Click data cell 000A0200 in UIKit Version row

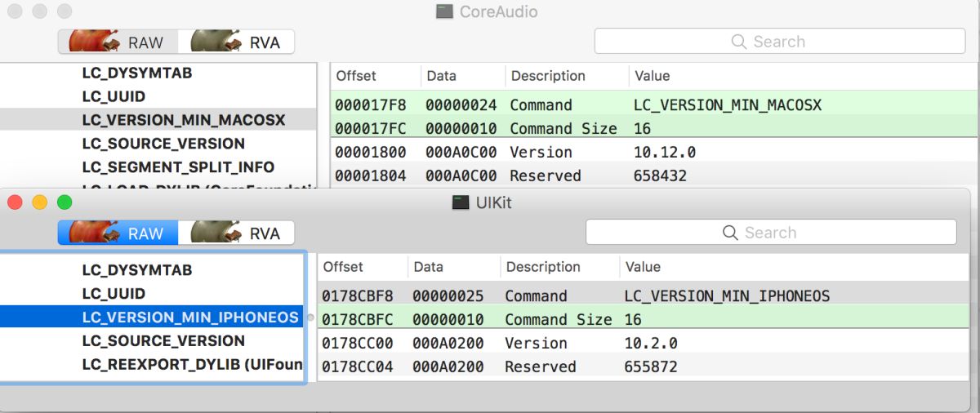pos(448,344)
